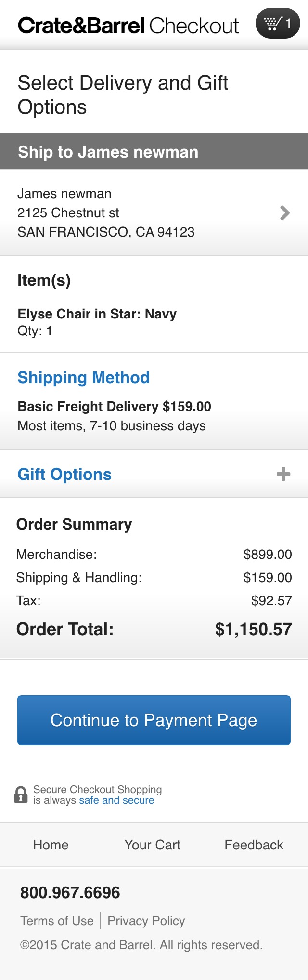View the Privacy Policy
Viewport: 308px width, 980px height.
pos(146,921)
